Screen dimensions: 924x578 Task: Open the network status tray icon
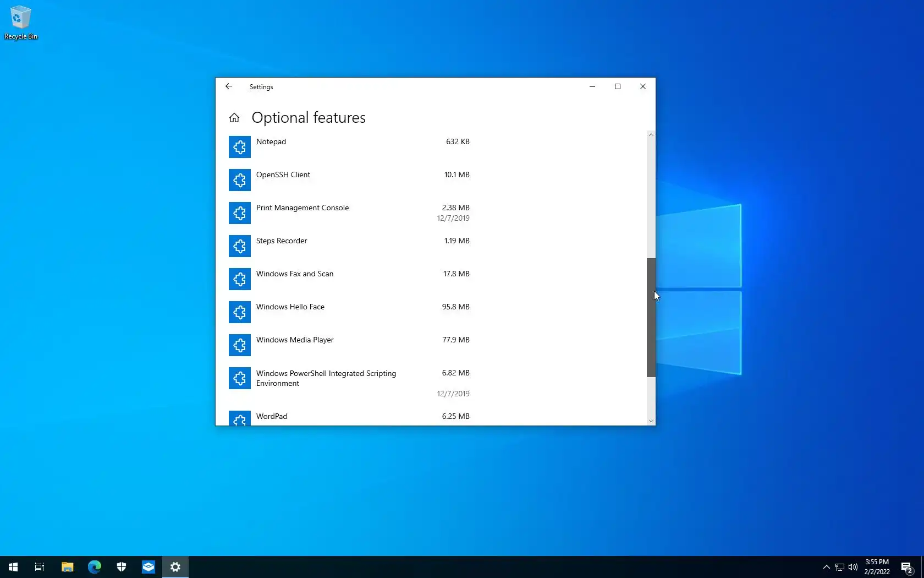[840, 567]
